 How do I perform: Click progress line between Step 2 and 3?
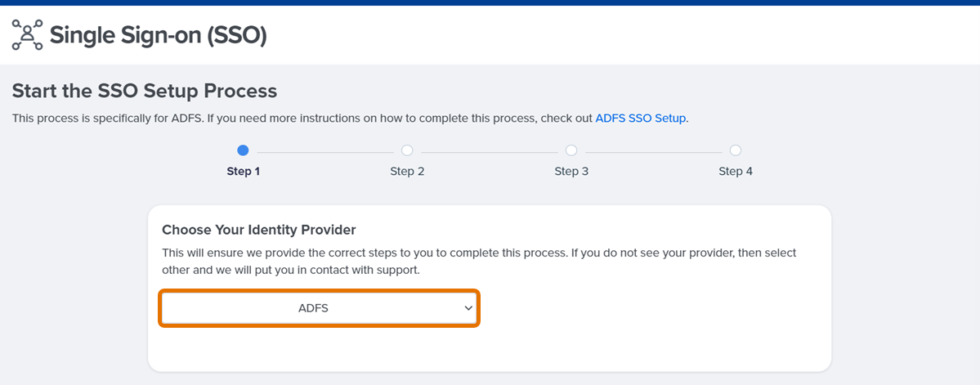pos(490,150)
